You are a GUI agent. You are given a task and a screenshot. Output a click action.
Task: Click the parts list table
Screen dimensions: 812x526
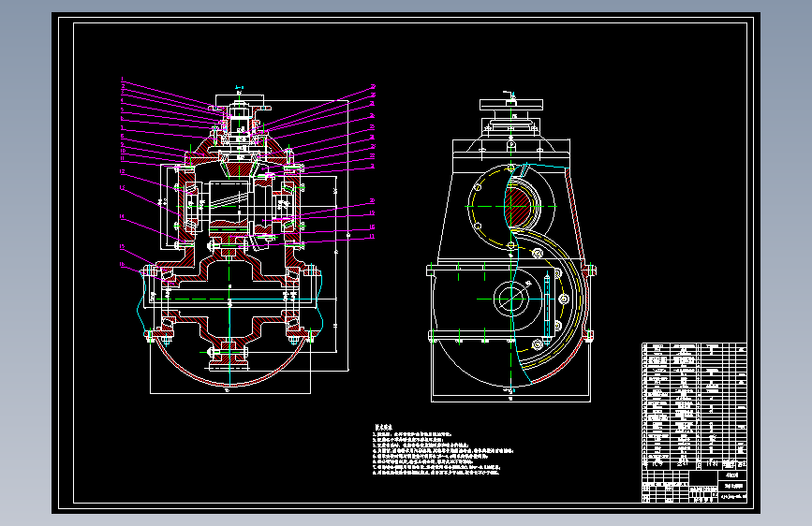(x=694, y=406)
